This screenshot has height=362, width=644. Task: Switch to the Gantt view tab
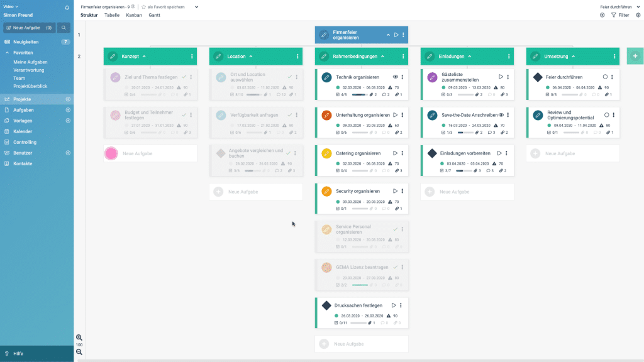pyautogui.click(x=154, y=15)
